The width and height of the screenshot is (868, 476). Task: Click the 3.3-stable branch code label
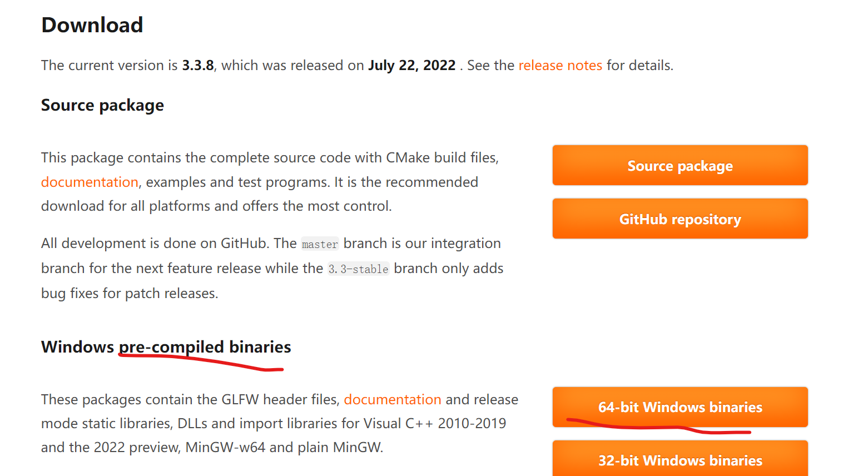click(x=358, y=270)
